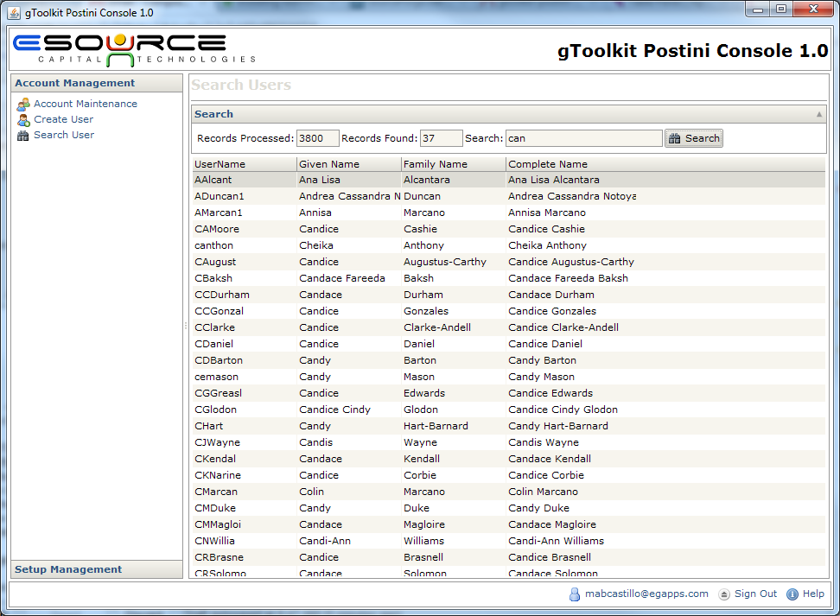Viewport: 840px width, 616px height.
Task: Click the Account Maintenance icon in sidebar
Action: click(x=23, y=105)
